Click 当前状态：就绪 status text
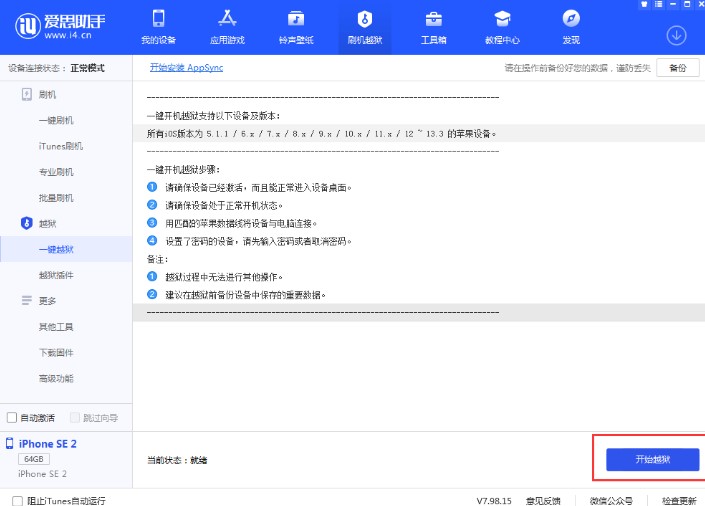This screenshot has height=506, width=705. 177,460
